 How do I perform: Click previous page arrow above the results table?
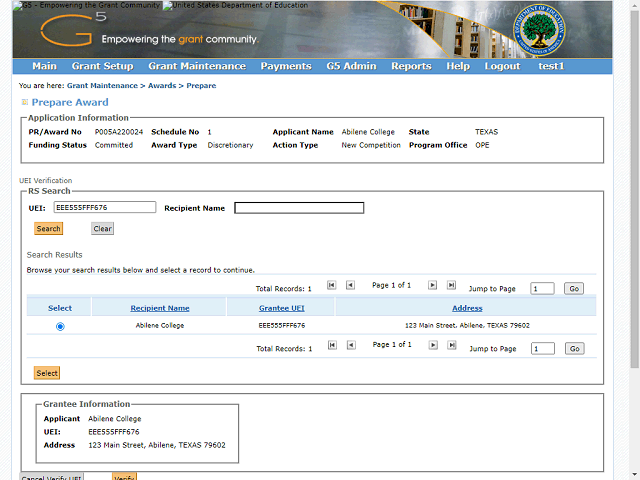[350, 285]
